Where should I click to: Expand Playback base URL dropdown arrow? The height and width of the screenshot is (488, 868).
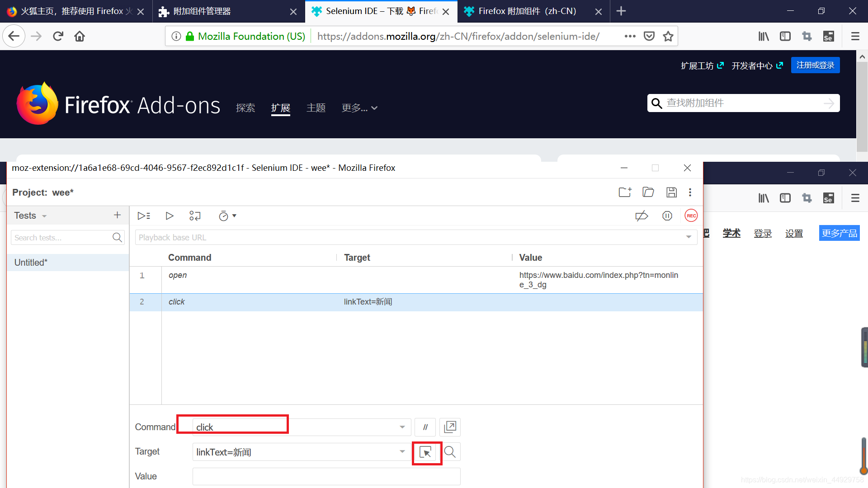[x=689, y=237]
